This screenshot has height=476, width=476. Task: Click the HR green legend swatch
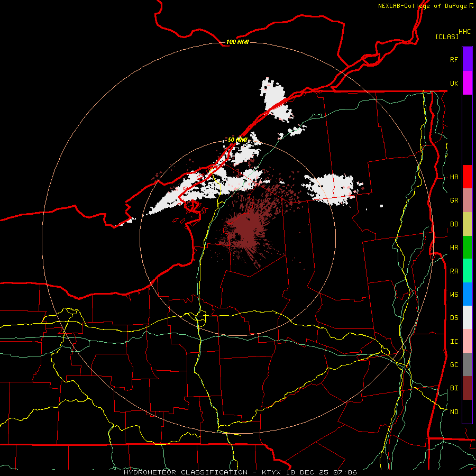467,248
